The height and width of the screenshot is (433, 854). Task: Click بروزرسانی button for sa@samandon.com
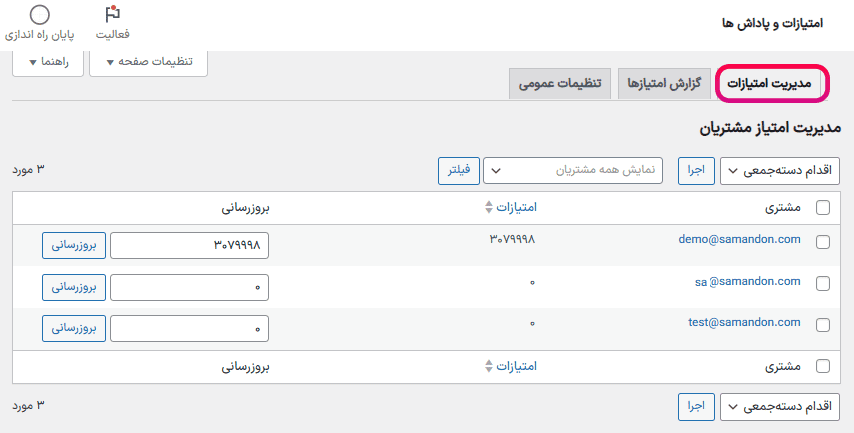tap(74, 287)
